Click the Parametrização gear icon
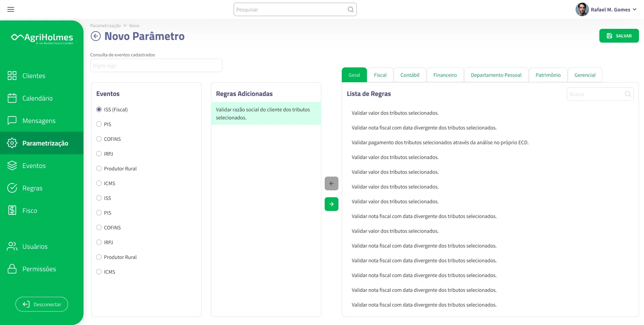The width and height of the screenshot is (644, 325). pyautogui.click(x=12, y=143)
